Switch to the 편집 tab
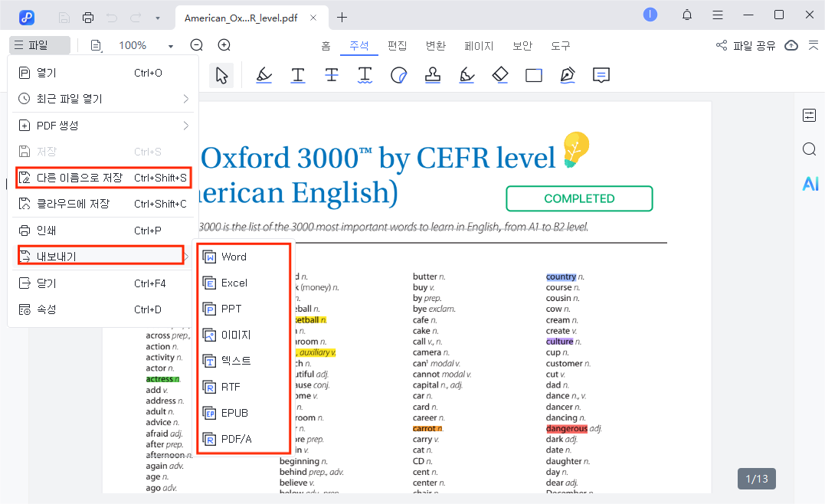Image resolution: width=825 pixels, height=504 pixels. [397, 46]
